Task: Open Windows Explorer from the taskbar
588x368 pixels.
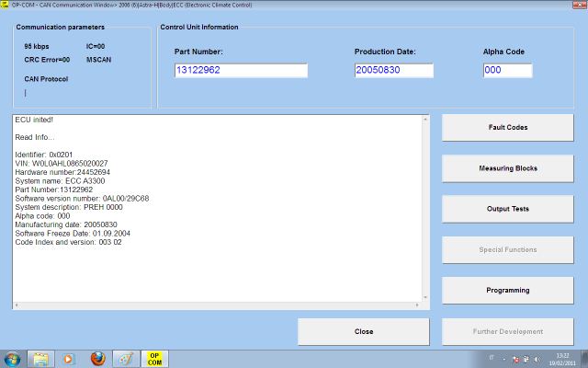Action: (x=40, y=360)
